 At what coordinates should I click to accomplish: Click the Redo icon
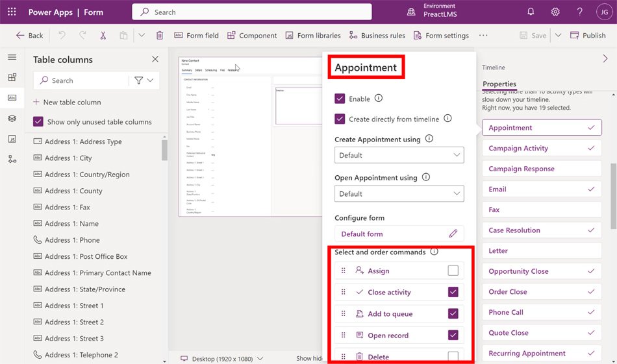tap(82, 36)
